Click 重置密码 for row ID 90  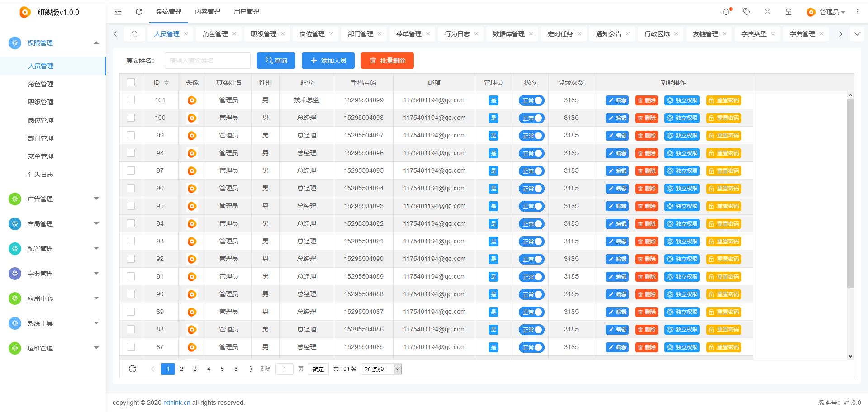click(724, 294)
